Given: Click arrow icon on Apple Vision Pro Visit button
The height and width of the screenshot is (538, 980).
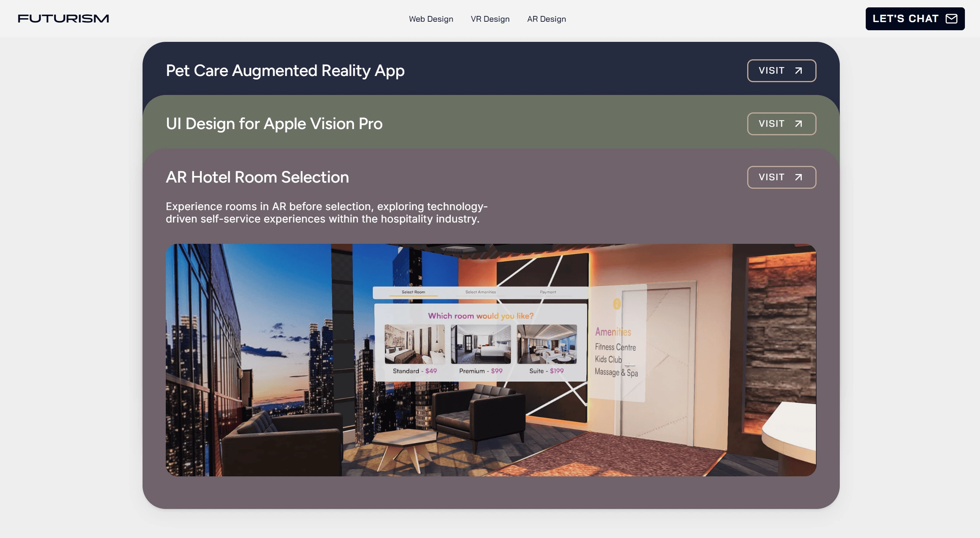Looking at the screenshot, I should (x=798, y=124).
